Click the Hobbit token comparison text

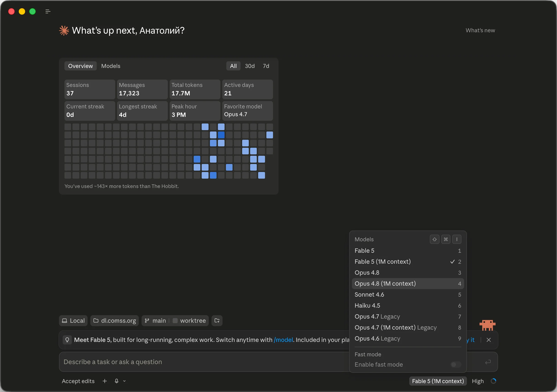pyautogui.click(x=122, y=186)
